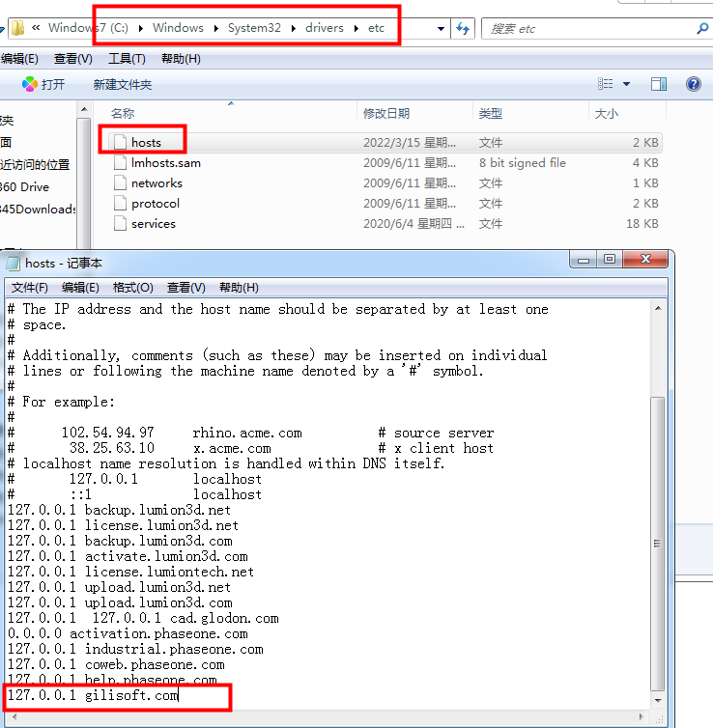Open the Explorer help icon
This screenshot has height=728, width=713.
(x=693, y=84)
